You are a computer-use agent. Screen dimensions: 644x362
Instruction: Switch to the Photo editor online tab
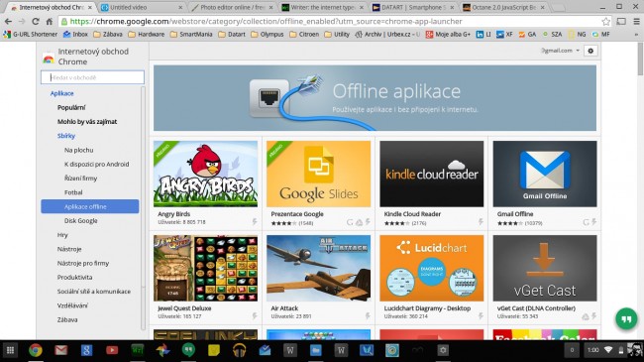(233, 7)
